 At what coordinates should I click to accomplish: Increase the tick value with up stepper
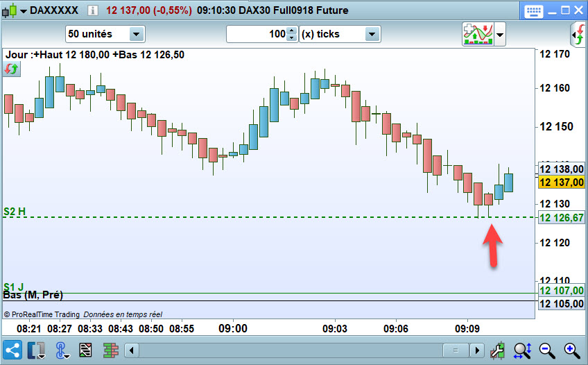292,31
